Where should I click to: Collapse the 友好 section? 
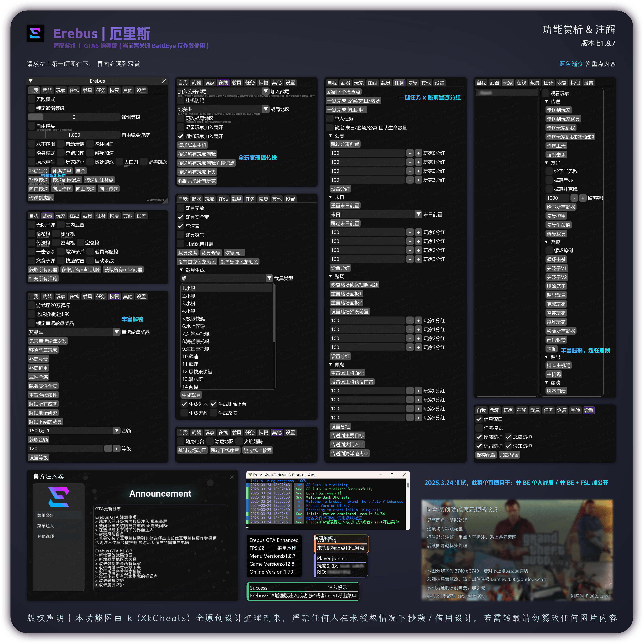pos(546,163)
